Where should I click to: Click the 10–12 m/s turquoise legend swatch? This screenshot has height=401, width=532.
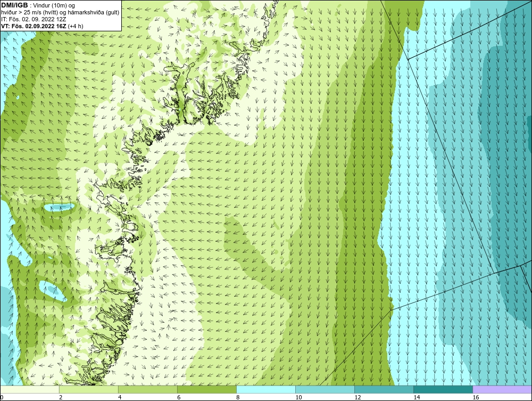(x=325, y=389)
